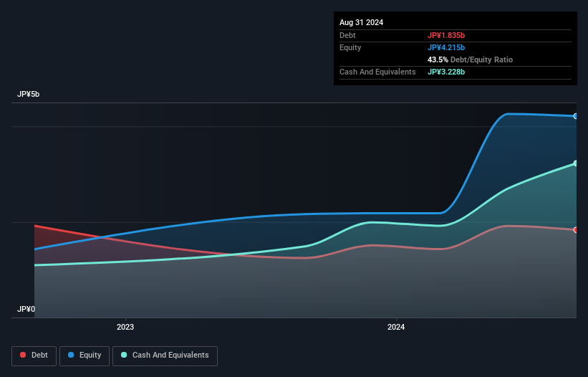Click the Cash value JP¥3.228b
588x377 pixels.
446,72
